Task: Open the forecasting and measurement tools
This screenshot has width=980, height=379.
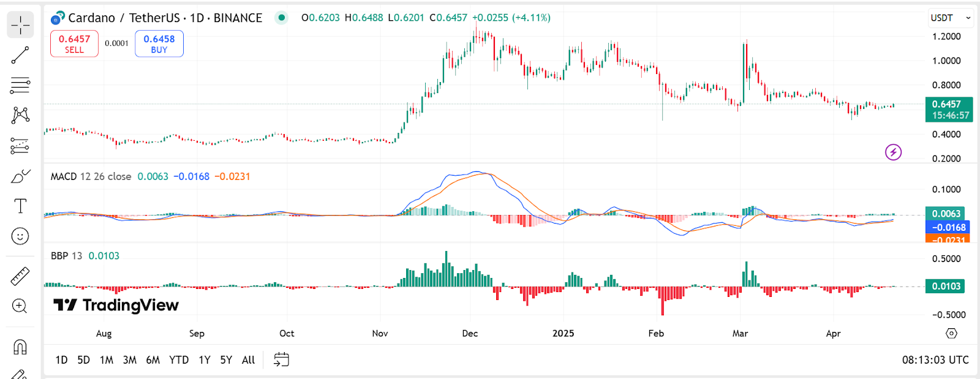Action: point(20,146)
